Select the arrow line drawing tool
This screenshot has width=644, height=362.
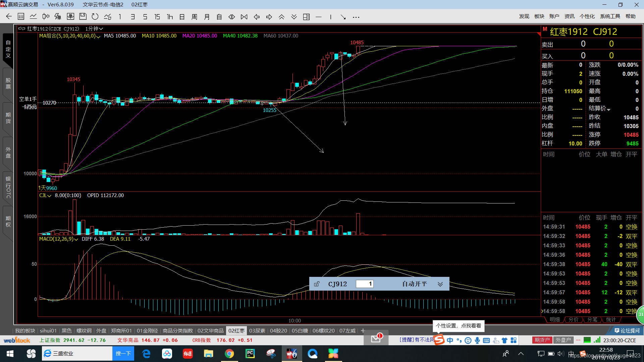343,16
